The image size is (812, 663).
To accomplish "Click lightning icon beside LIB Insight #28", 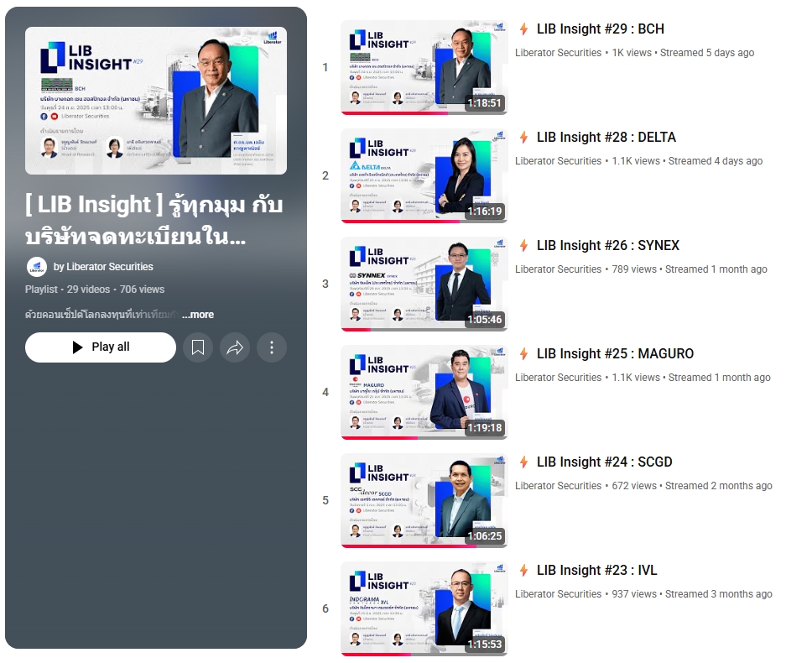I will coord(524,138).
